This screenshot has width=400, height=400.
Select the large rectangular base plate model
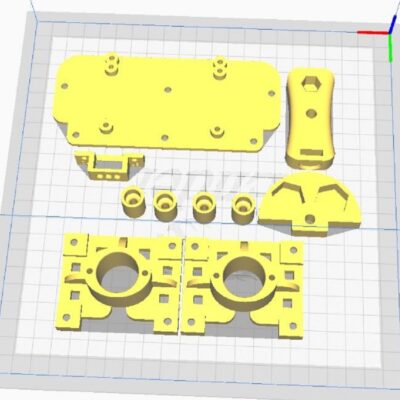coord(168,103)
